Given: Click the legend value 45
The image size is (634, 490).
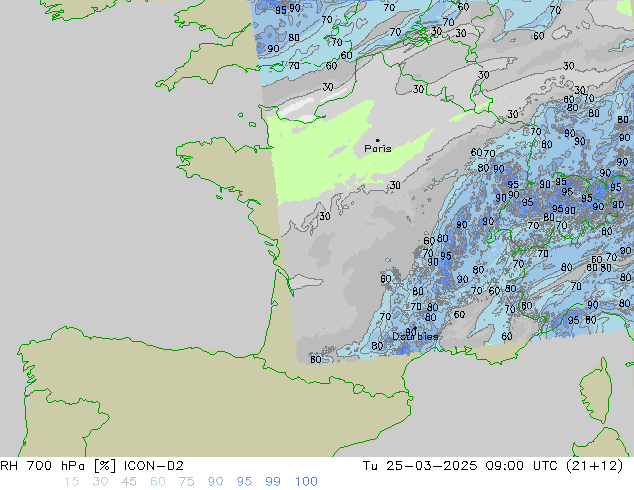Looking at the screenshot, I should [x=129, y=482].
